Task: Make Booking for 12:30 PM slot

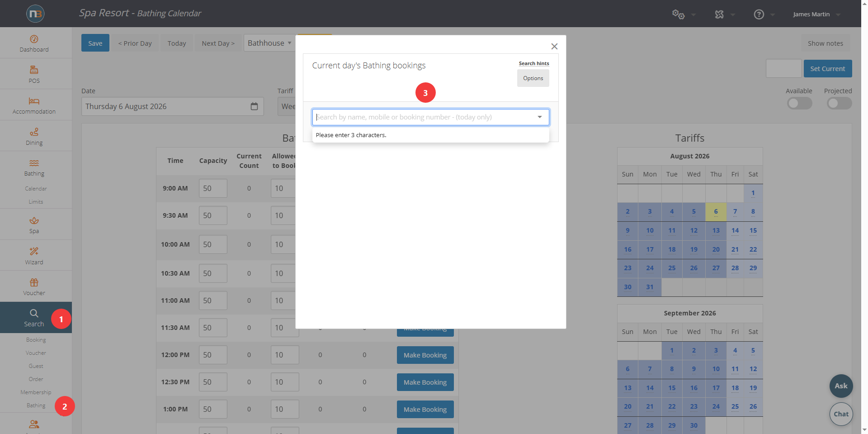Action: coord(425,382)
